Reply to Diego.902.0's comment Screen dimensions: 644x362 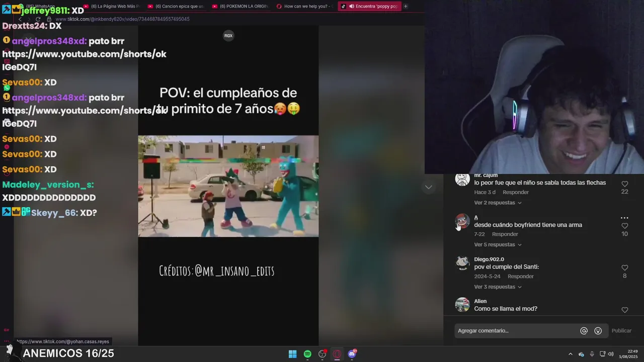[521, 276]
